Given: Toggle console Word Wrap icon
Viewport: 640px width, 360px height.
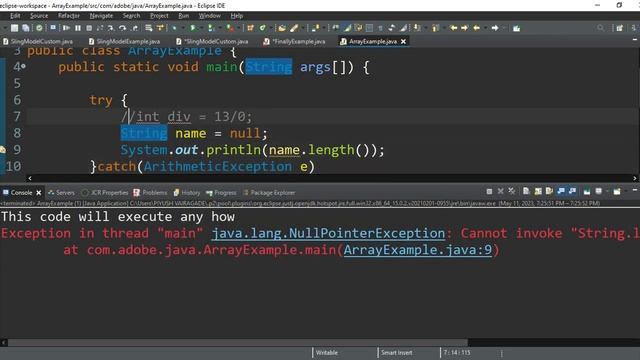Looking at the screenshot, I should (549, 191).
